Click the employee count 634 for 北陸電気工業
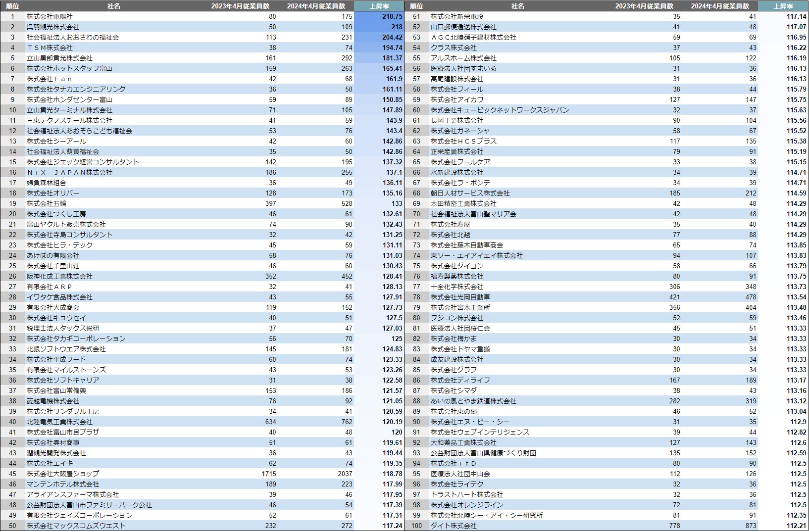The image size is (809, 532). [271, 422]
